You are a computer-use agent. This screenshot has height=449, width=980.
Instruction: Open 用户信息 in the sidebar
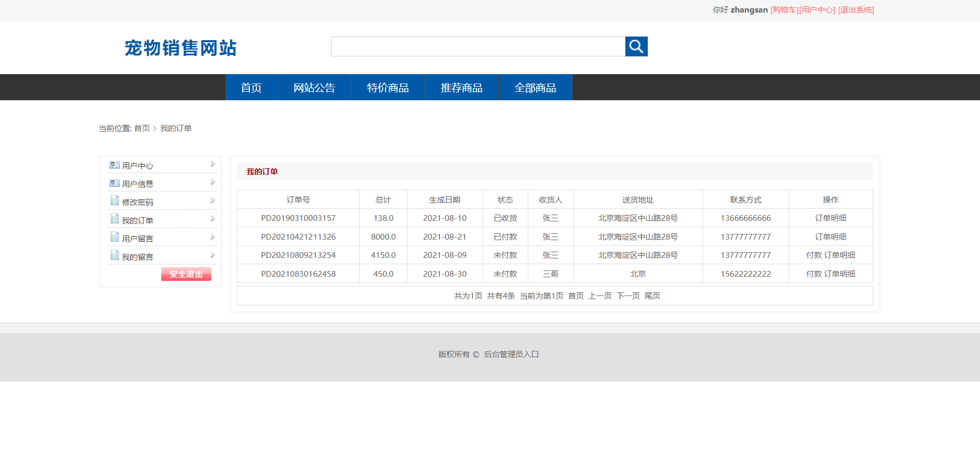point(138,184)
